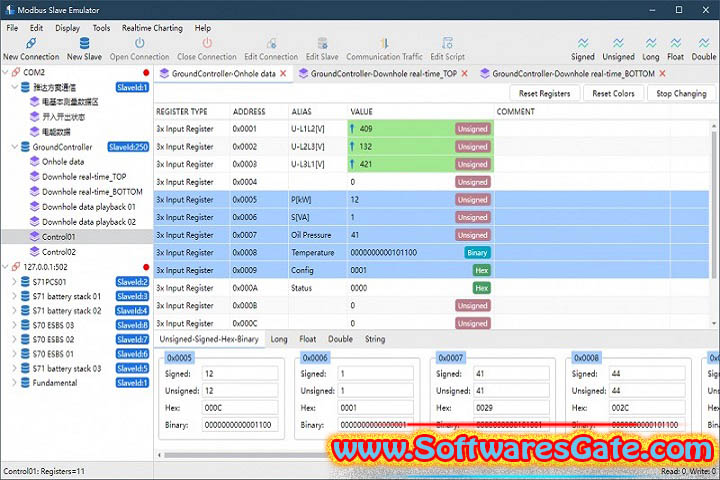The image size is (720, 480).
Task: Click the ADDRESS column header
Action: [249, 112]
